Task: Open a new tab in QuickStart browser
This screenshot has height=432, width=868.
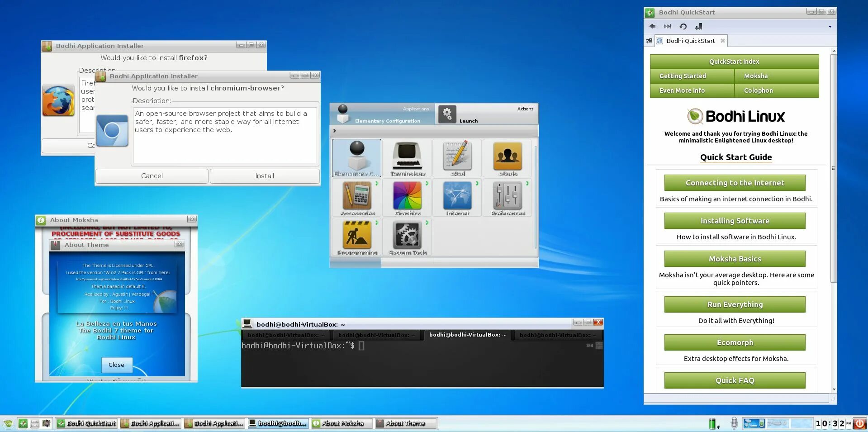Action: point(649,41)
